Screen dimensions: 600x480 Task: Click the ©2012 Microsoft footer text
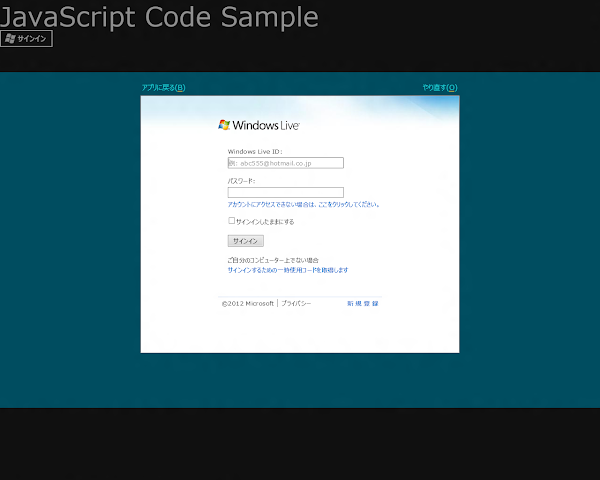(x=248, y=304)
